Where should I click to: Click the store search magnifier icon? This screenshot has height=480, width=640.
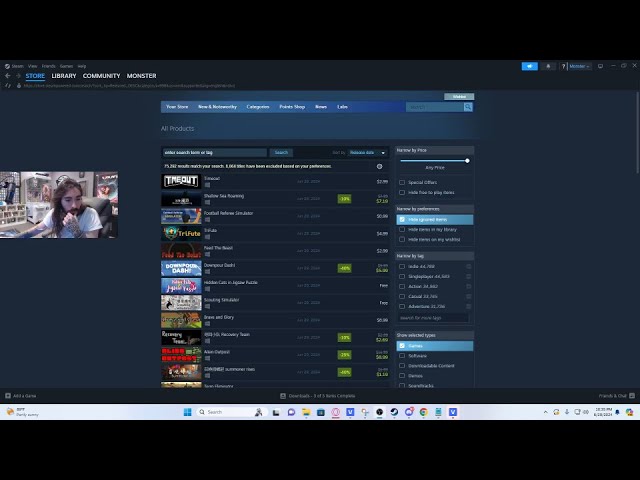point(467,107)
